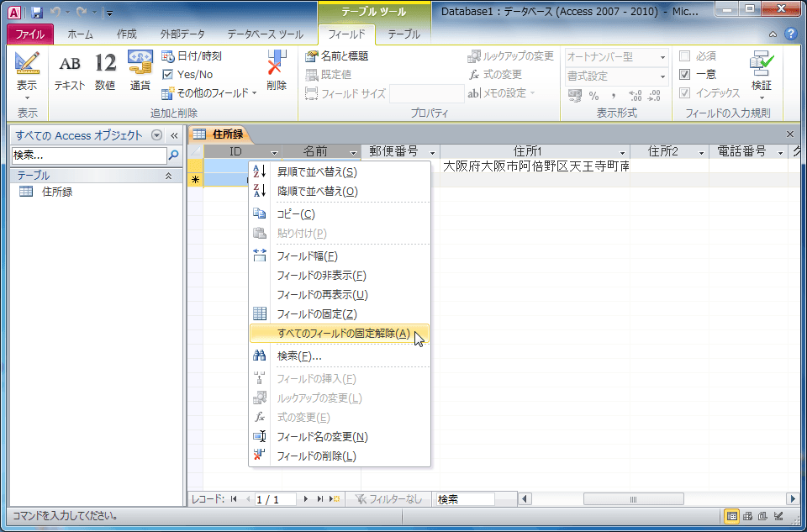Go to first record navigation button
The height and width of the screenshot is (532, 807).
[x=235, y=499]
